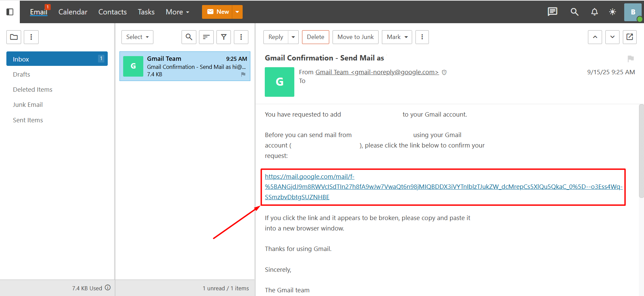Open the chat messages icon

(x=552, y=12)
